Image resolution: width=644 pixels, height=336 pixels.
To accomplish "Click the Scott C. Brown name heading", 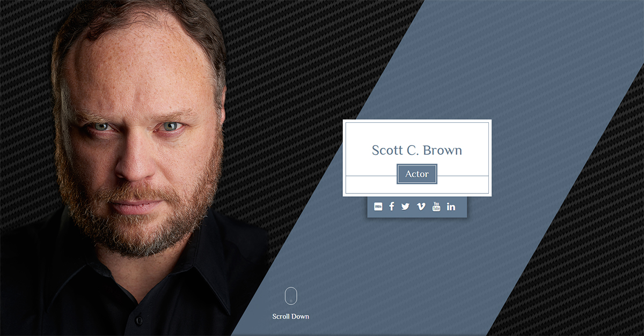I will click(x=417, y=150).
